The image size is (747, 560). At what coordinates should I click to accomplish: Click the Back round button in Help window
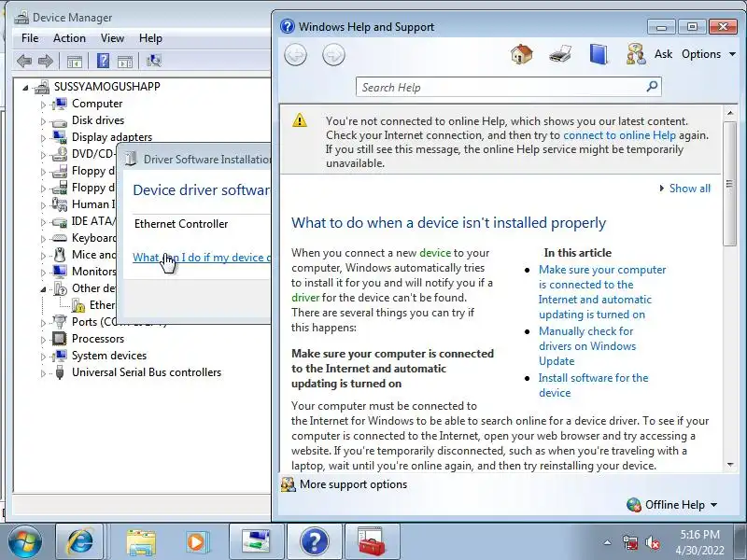pos(295,54)
